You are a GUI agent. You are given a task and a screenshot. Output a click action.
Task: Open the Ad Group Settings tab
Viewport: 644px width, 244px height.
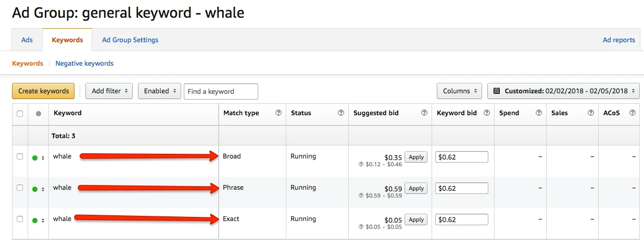[130, 40]
